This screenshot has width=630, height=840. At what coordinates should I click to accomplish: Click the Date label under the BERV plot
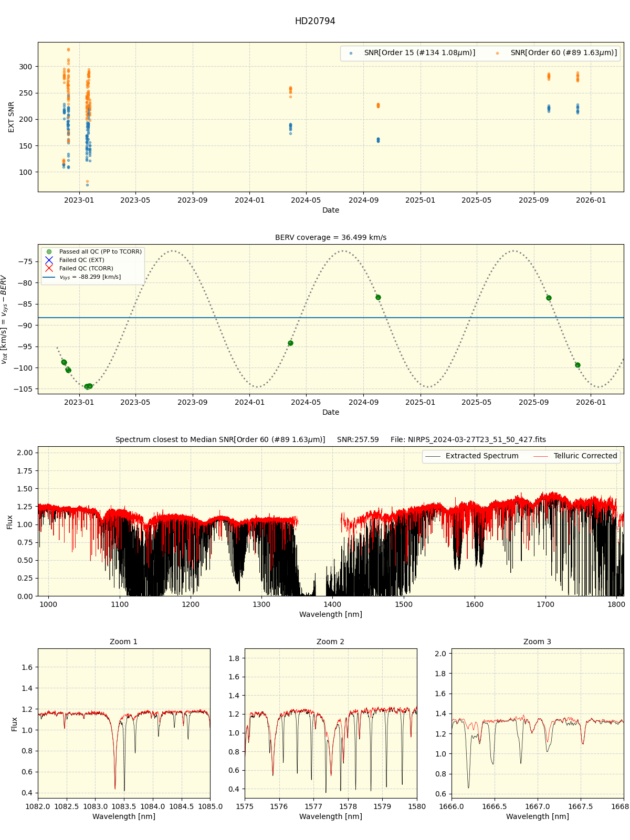point(331,412)
